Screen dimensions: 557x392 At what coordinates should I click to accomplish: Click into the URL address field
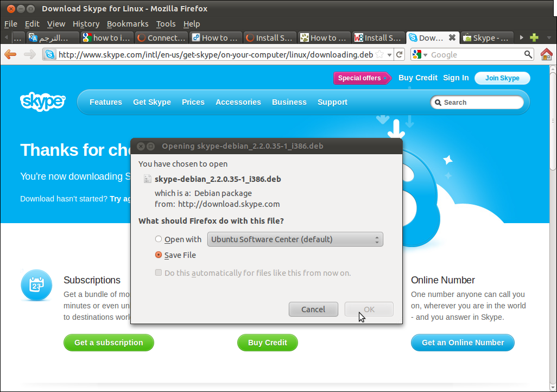(x=216, y=54)
